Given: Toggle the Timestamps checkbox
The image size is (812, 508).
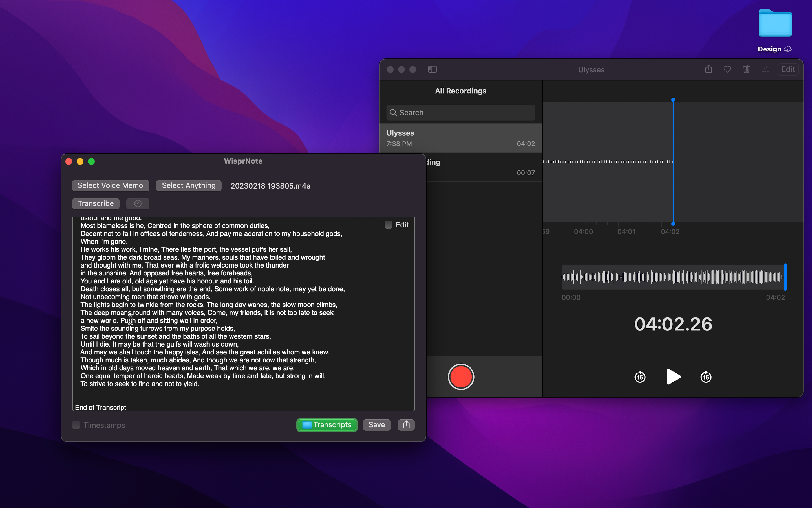Looking at the screenshot, I should tap(76, 425).
